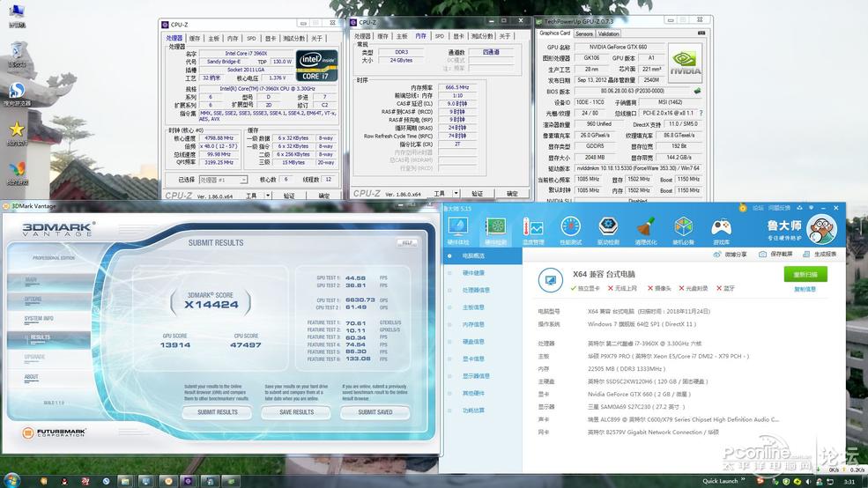Click the taskbar clock showing 3:31
Screen dimensions: 868x488
(x=849, y=482)
